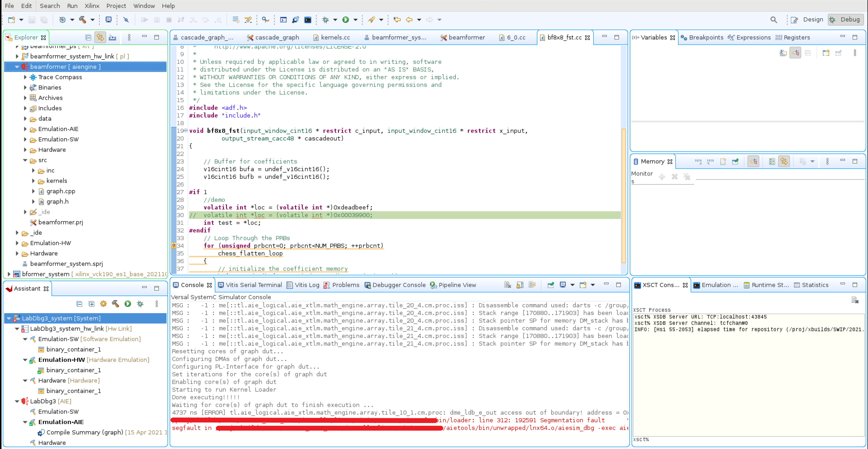Select graph.cpp in the Explorer tree
868x449 pixels.
pos(61,191)
